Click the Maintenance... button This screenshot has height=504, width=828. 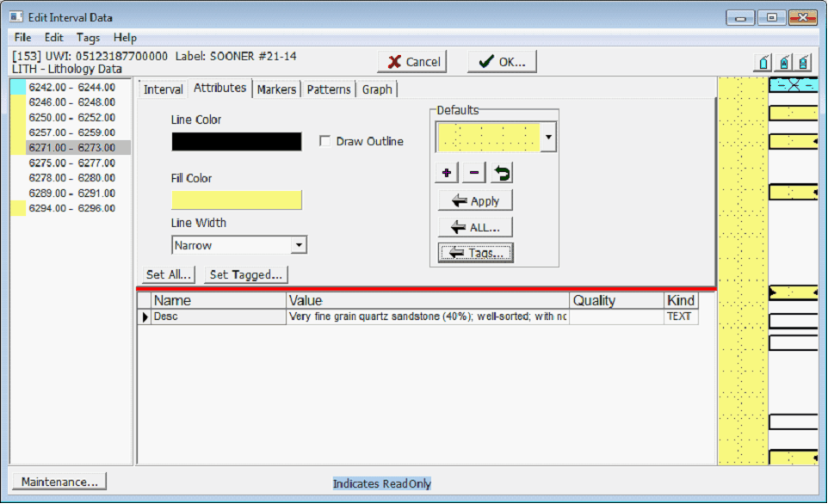59,482
